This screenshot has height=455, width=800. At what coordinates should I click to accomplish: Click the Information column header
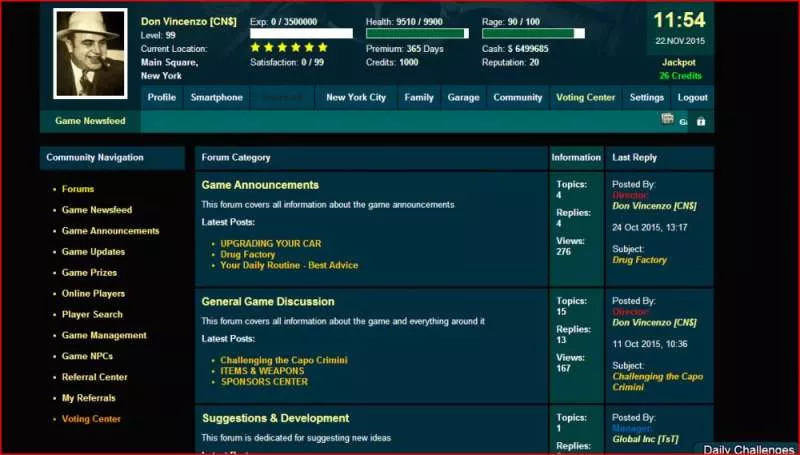[x=576, y=158]
